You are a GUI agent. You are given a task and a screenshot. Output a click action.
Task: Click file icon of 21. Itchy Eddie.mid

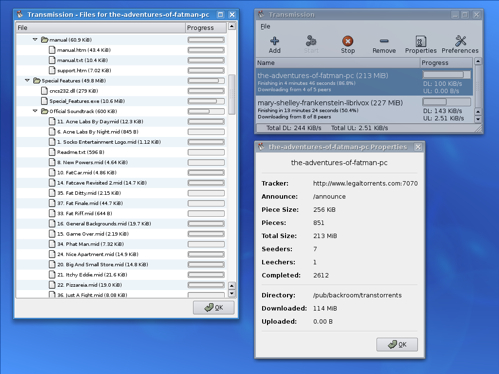coord(52,275)
